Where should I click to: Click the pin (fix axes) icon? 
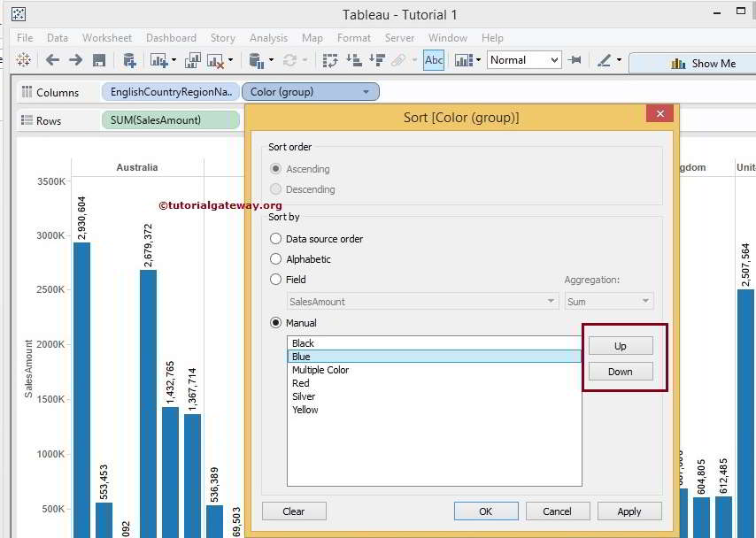pos(575,60)
